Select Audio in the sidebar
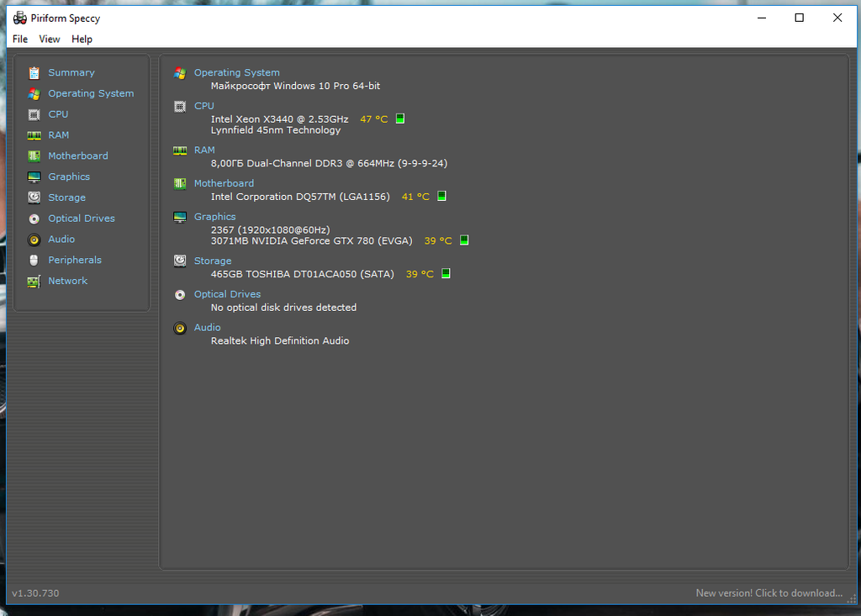This screenshot has width=861, height=616. (x=61, y=240)
